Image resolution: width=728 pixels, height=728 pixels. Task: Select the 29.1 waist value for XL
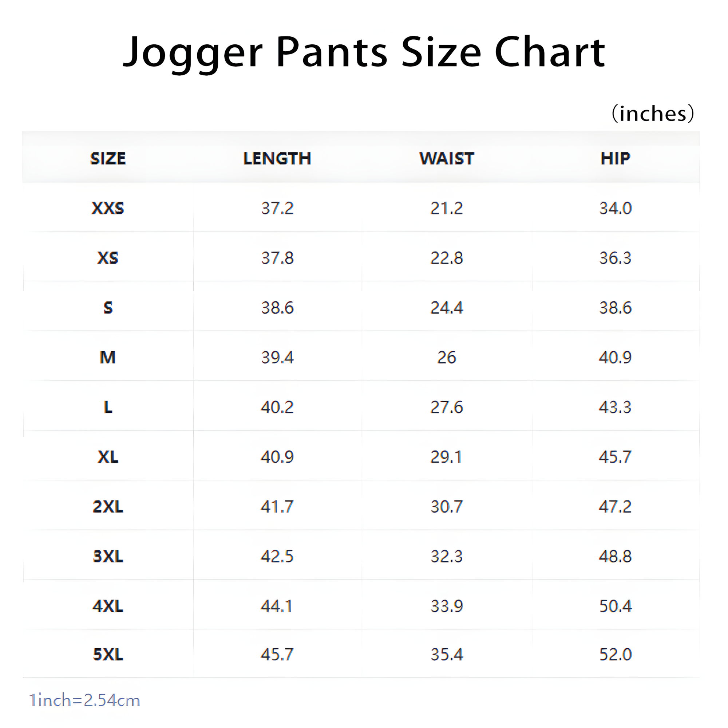pyautogui.click(x=447, y=457)
